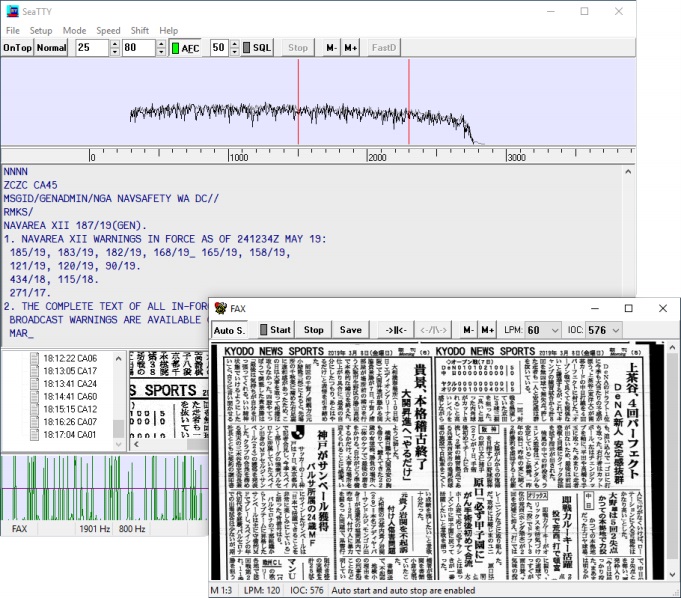Open the Mode menu

[74, 30]
